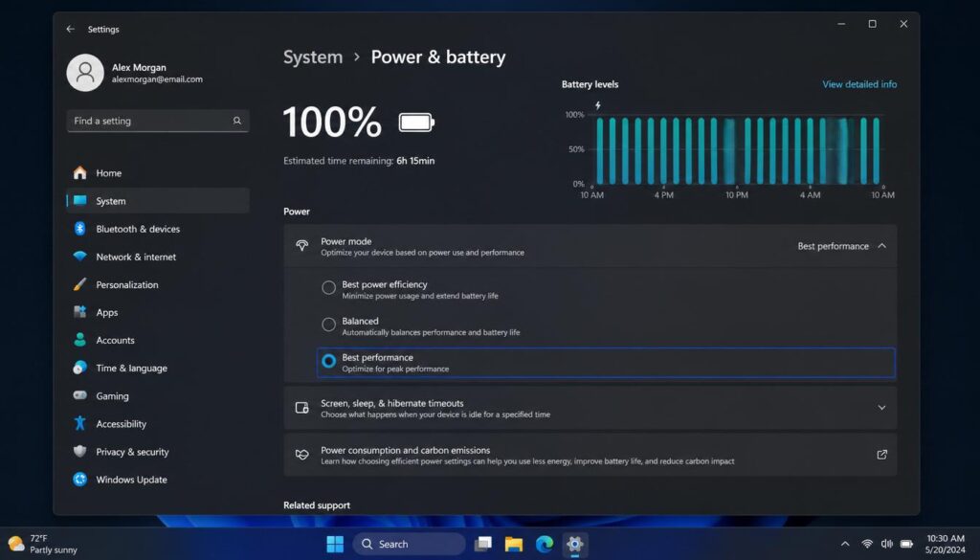Click the search magnifier in Find a setting
The height and width of the screenshot is (560, 980).
237,121
